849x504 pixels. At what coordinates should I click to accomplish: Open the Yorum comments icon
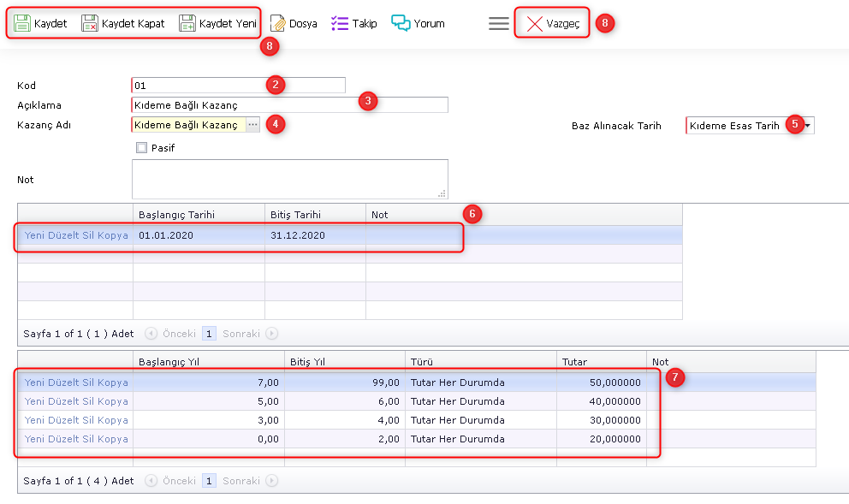[x=401, y=23]
